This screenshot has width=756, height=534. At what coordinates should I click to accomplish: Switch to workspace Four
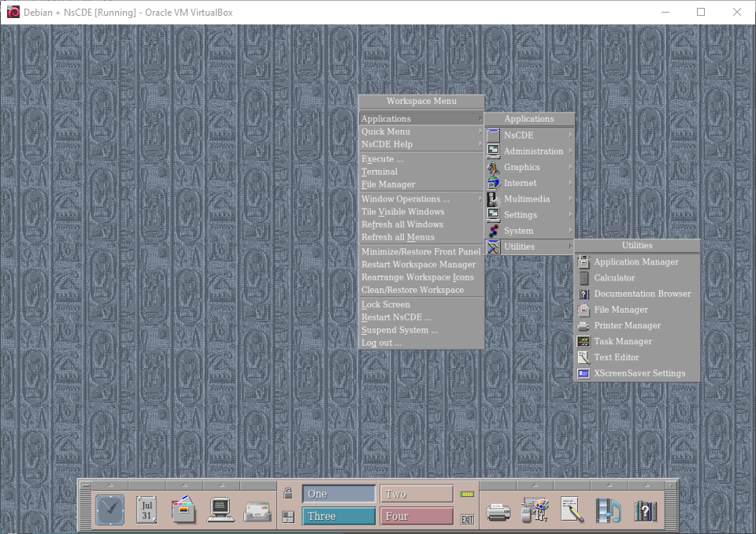[x=417, y=516]
